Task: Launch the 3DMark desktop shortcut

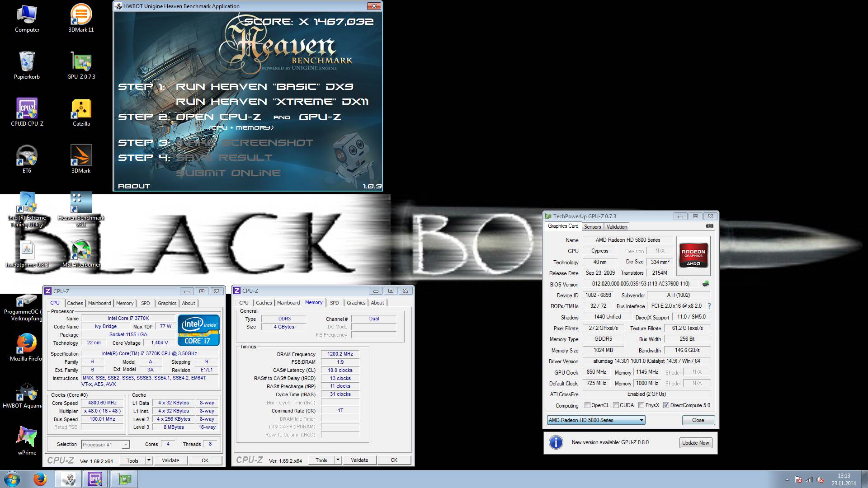Action: 81,159
